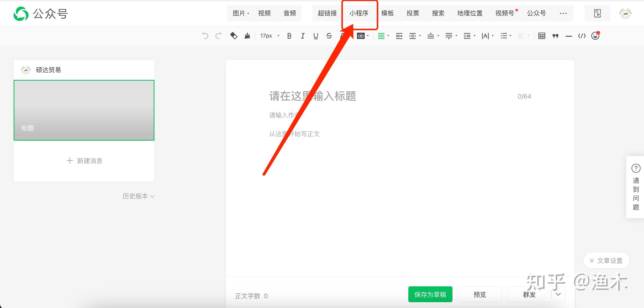Click the eraser clear-formatting icon

click(234, 36)
